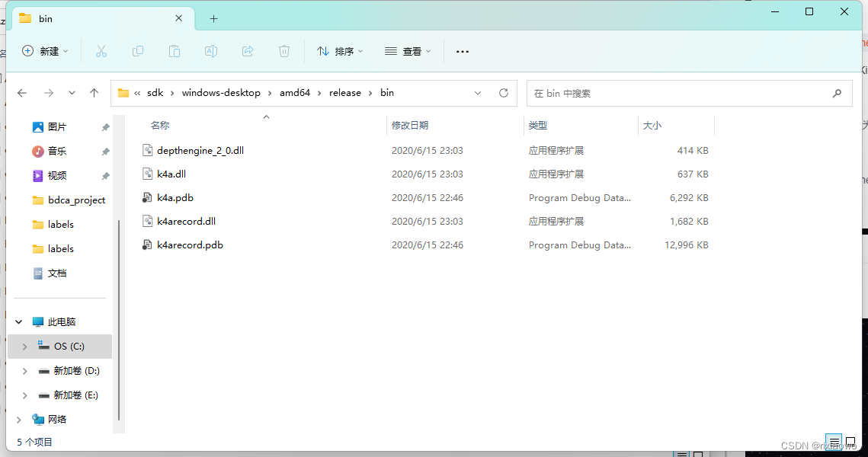Select the k4a.dll file
The height and width of the screenshot is (457, 868).
[171, 174]
